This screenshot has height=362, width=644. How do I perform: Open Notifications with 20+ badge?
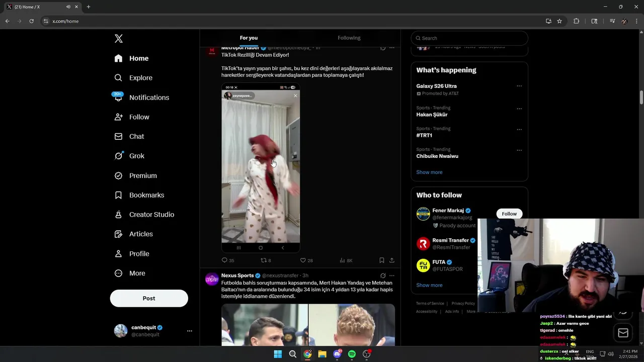[x=142, y=98]
